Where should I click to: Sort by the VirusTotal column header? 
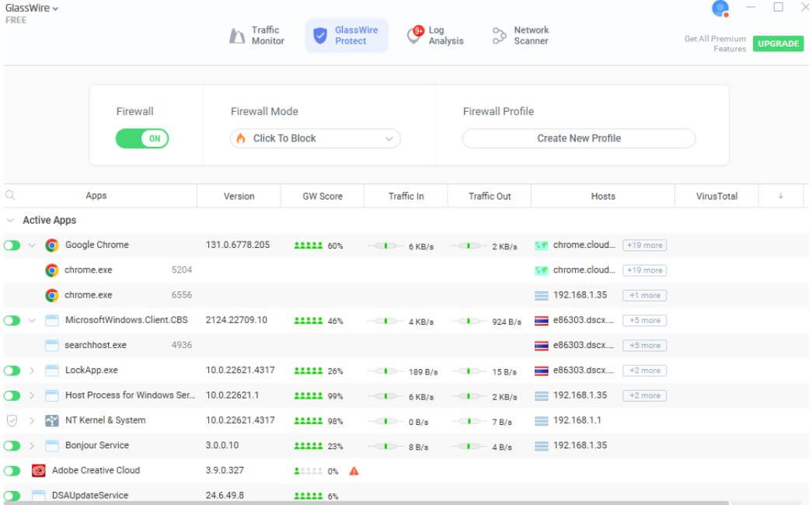tap(716, 197)
